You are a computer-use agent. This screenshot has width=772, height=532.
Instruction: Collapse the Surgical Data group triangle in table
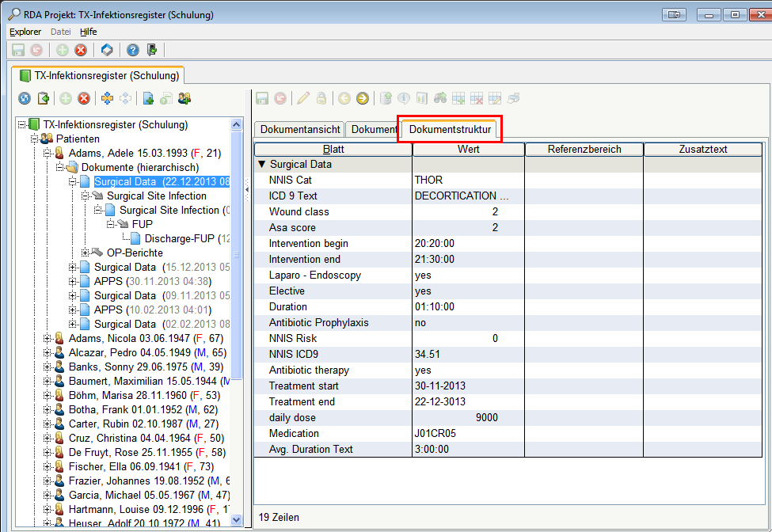point(261,165)
